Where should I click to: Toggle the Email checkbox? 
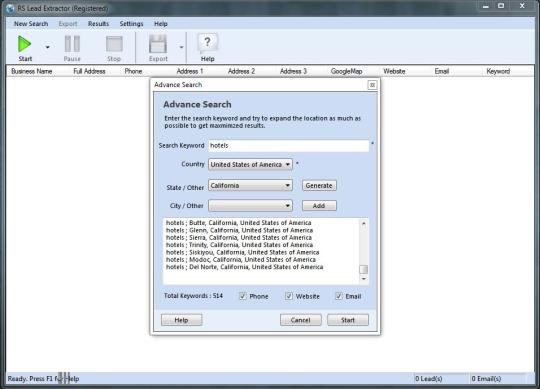(x=339, y=296)
